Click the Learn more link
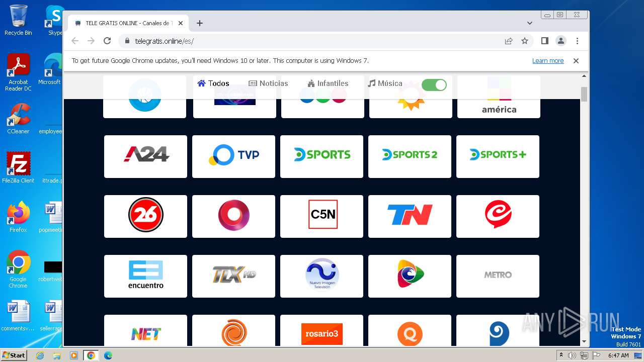The height and width of the screenshot is (362, 644). (x=548, y=61)
